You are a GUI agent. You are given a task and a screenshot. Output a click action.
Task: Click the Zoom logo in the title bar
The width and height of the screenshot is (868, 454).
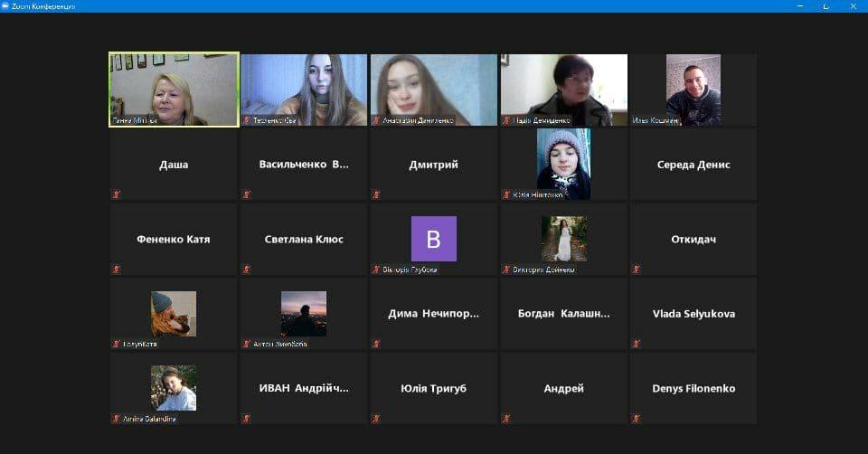pos(5,6)
